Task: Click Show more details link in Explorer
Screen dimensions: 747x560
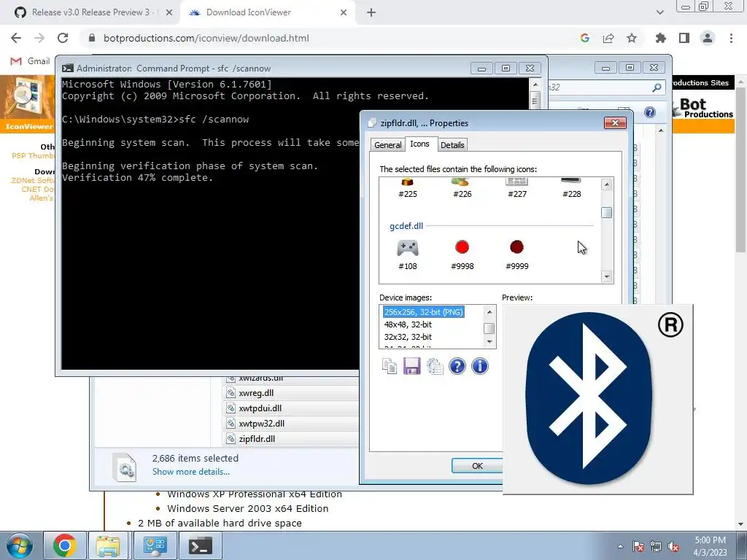Action: tap(190, 472)
